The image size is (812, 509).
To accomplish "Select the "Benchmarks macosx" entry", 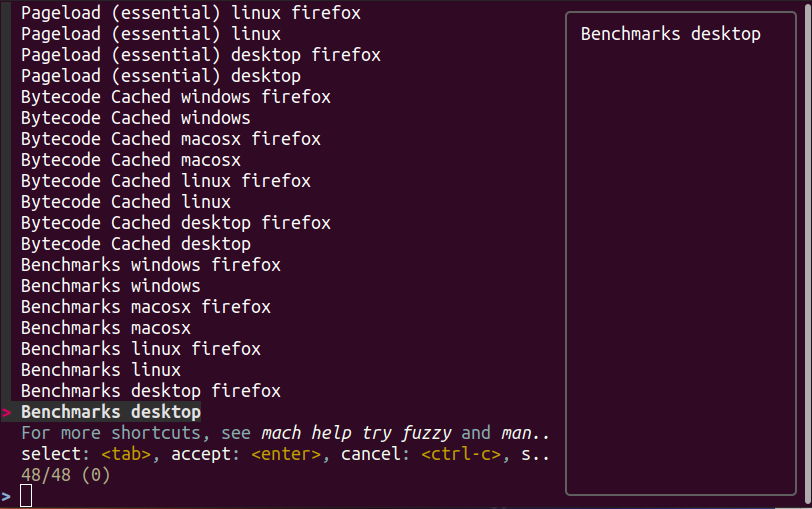I will coord(105,328).
